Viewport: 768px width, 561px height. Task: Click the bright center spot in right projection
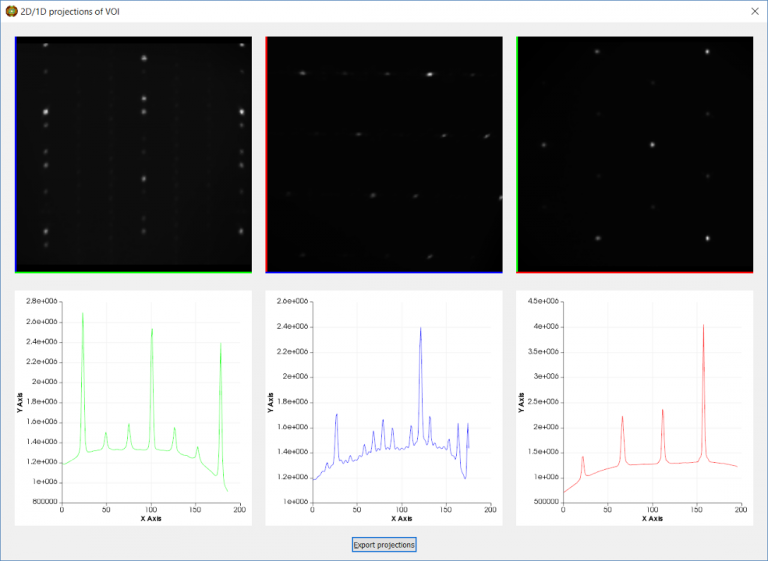651,144
